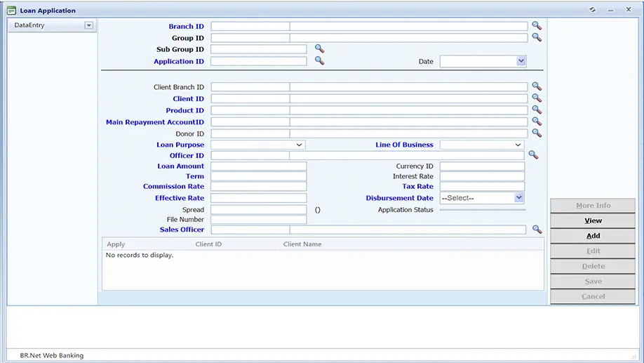The image size is (644, 363).
Task: Click the Group ID search magnifier icon
Action: tap(537, 37)
